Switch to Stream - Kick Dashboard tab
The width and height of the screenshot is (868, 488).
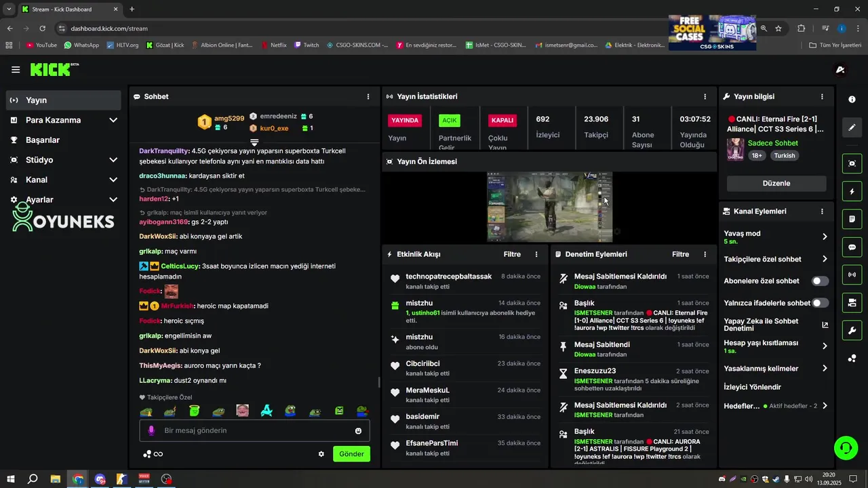coord(68,9)
